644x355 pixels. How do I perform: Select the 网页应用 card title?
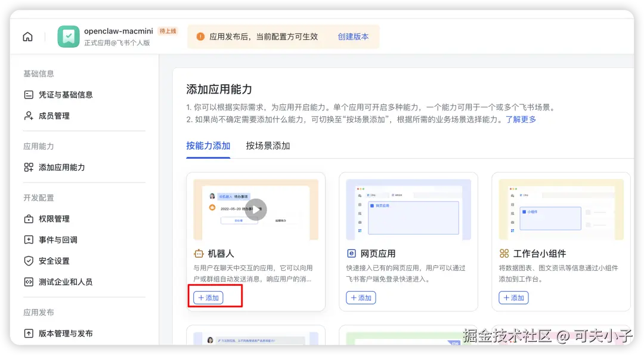[378, 254]
